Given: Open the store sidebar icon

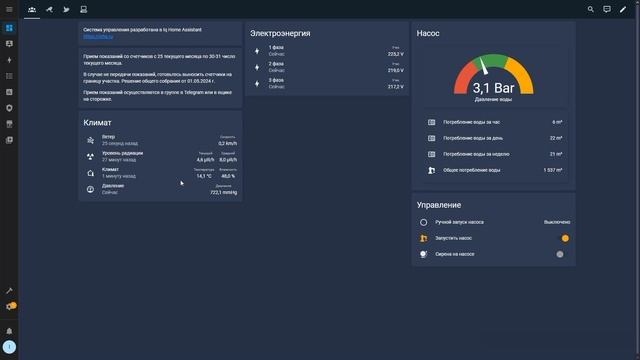Looking at the screenshot, I should click(x=9, y=124).
